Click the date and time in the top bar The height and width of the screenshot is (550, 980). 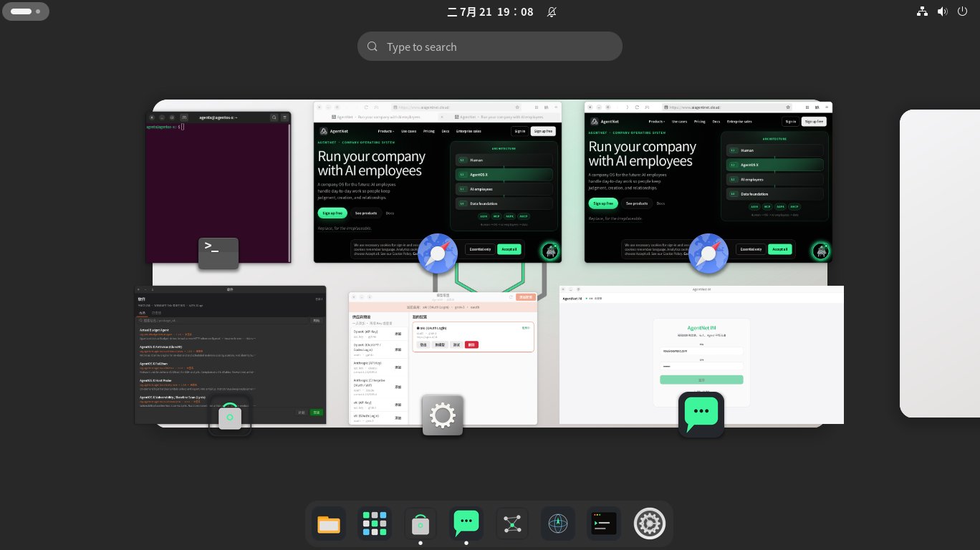pos(490,11)
